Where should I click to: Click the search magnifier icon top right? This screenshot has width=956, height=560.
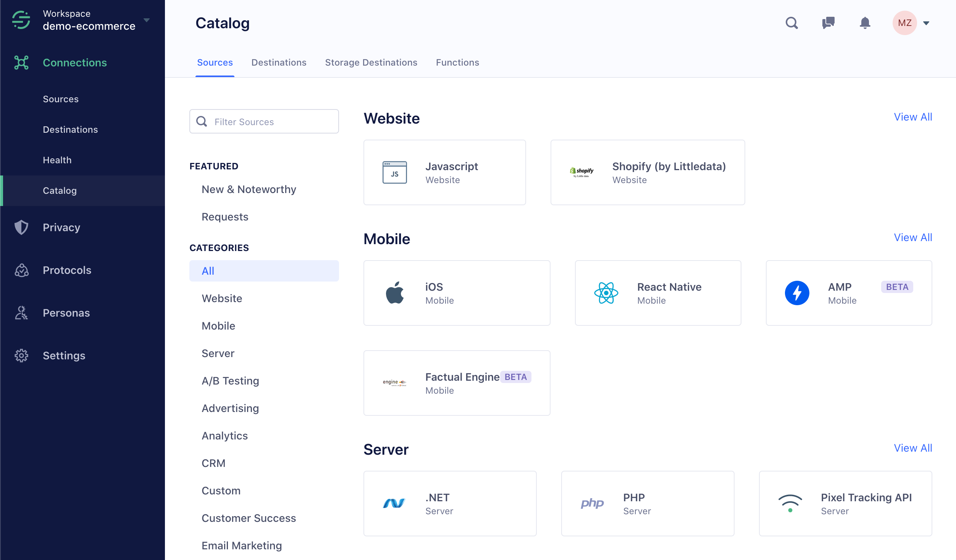[x=791, y=23]
